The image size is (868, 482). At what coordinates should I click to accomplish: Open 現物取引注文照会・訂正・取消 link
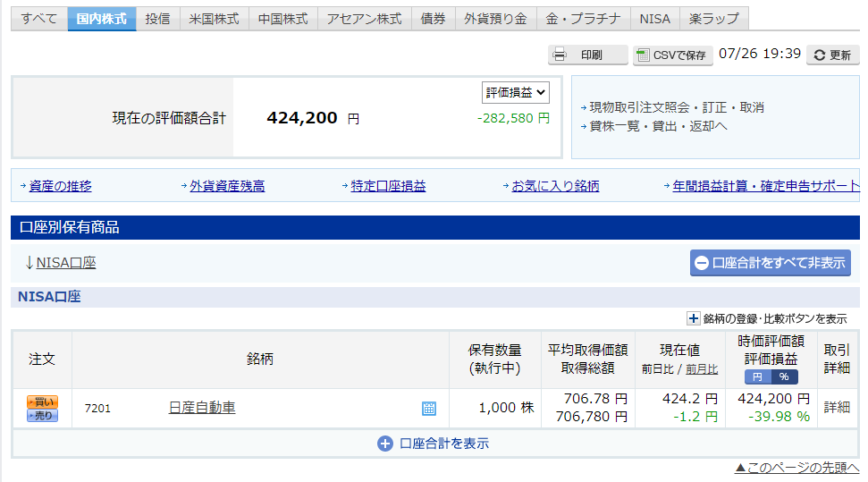677,107
